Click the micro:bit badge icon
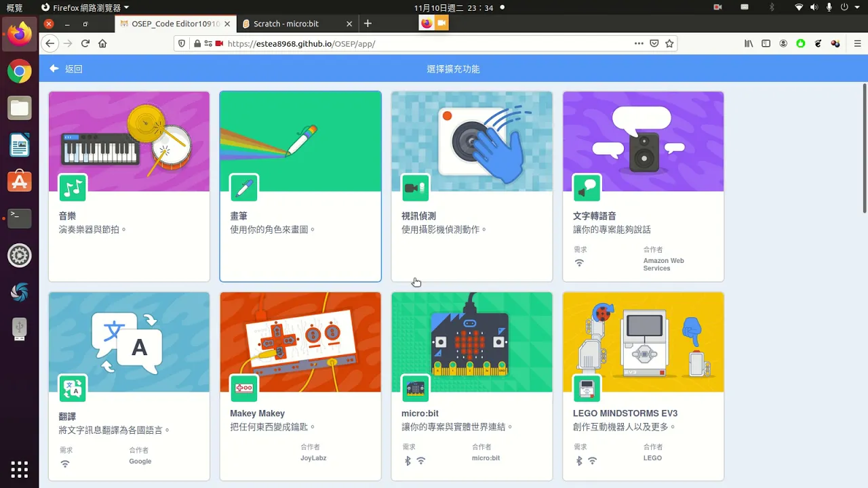868x488 pixels. 415,388
